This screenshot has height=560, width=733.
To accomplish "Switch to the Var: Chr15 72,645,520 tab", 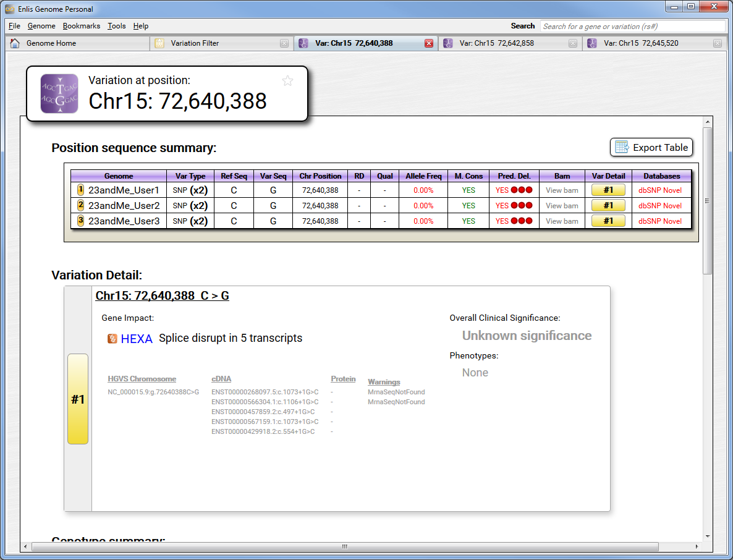I will (x=655, y=43).
